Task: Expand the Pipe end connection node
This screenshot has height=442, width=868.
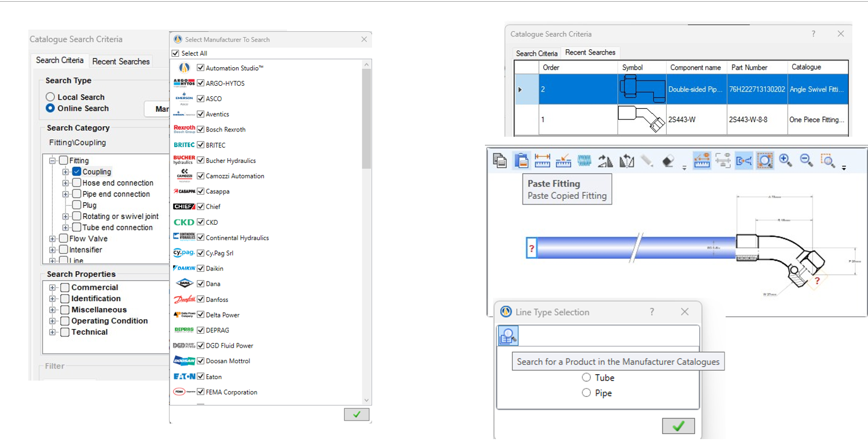Action: click(x=65, y=194)
